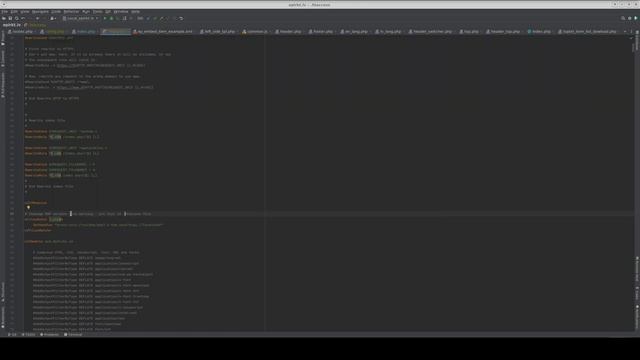Open the Refactor menu
Screen dimensions: 640x360
tap(71, 12)
